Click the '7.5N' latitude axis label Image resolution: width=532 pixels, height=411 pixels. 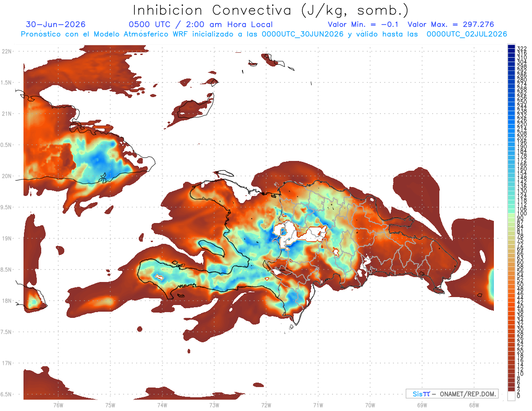6,332
